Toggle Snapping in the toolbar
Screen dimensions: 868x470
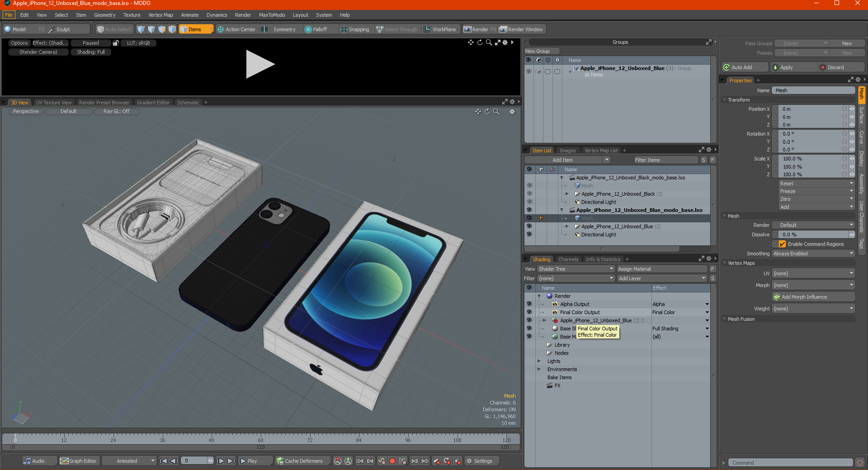[x=355, y=29]
